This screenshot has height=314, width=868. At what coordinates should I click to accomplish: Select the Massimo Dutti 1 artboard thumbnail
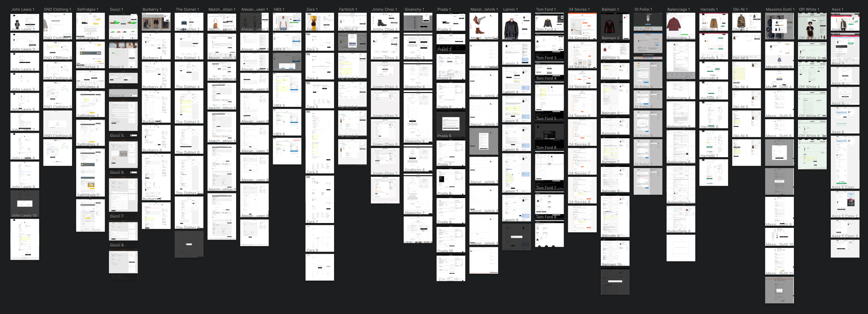[779, 26]
